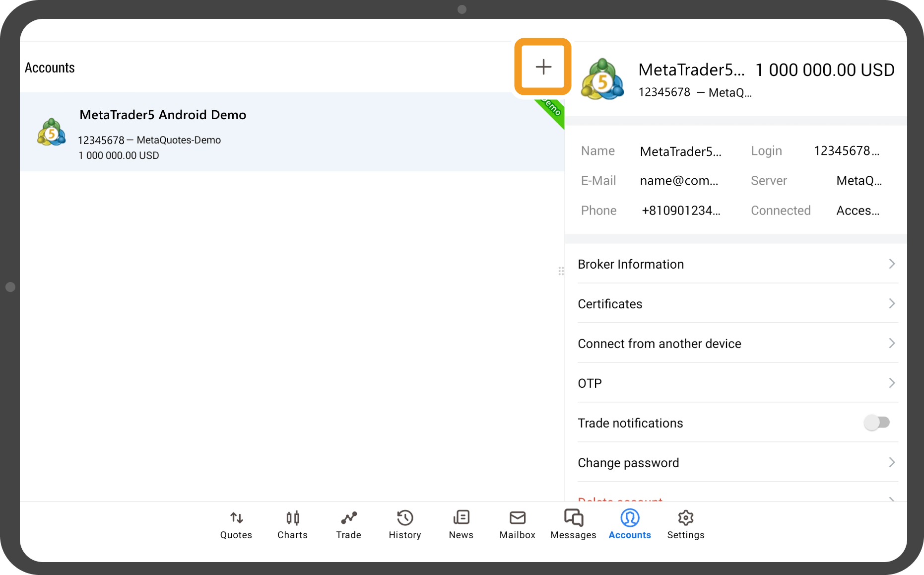The width and height of the screenshot is (924, 575).
Task: Open the Change password option
Action: click(628, 463)
